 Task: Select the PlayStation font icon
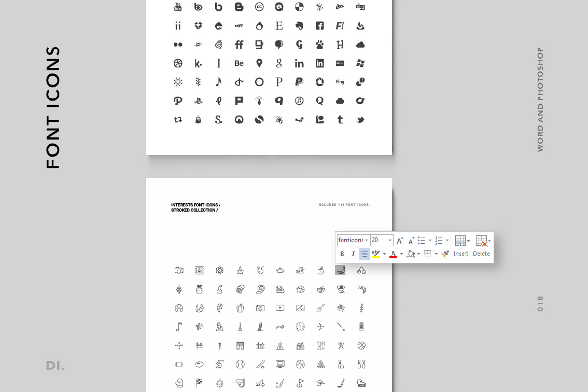click(x=198, y=101)
